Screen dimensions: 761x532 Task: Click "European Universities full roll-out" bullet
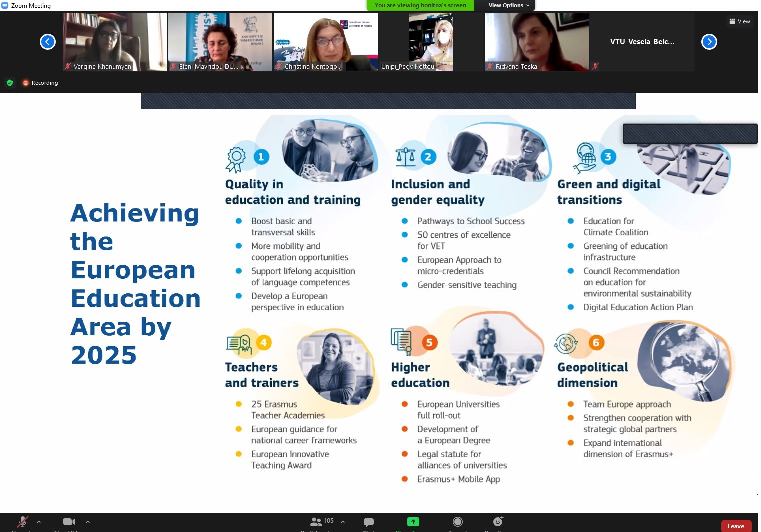(458, 409)
